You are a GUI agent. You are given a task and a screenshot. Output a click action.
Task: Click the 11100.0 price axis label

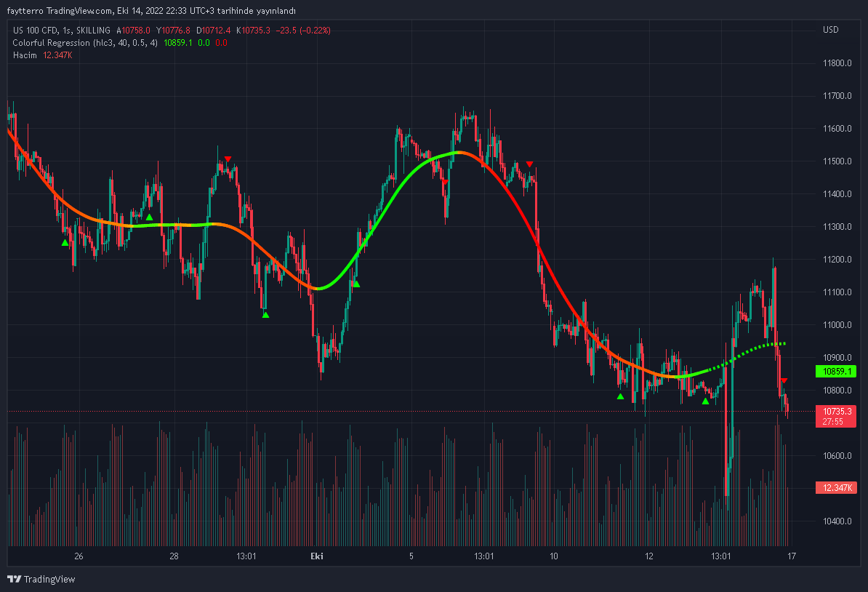837,292
